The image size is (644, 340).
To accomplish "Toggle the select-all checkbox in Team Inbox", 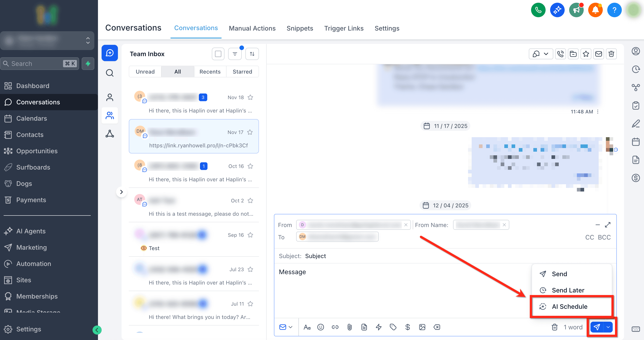I will [x=218, y=54].
